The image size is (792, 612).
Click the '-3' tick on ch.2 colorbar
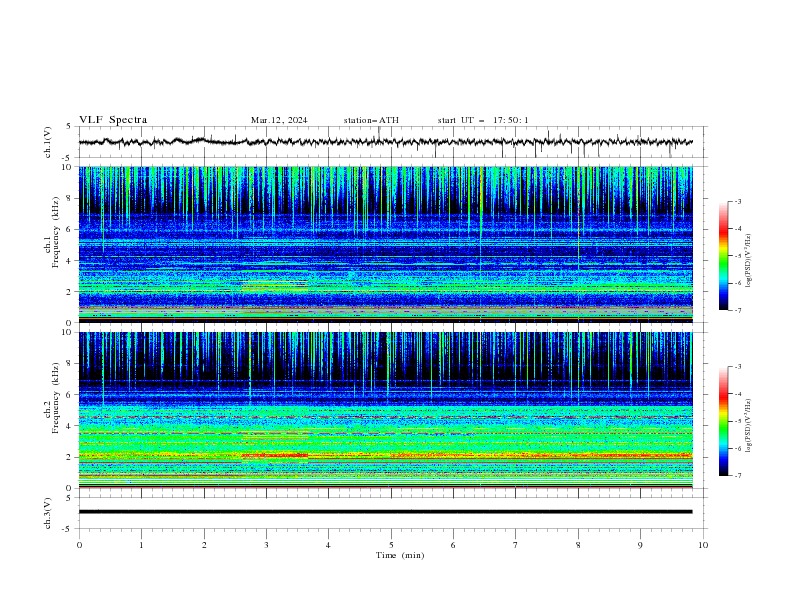[x=737, y=367]
